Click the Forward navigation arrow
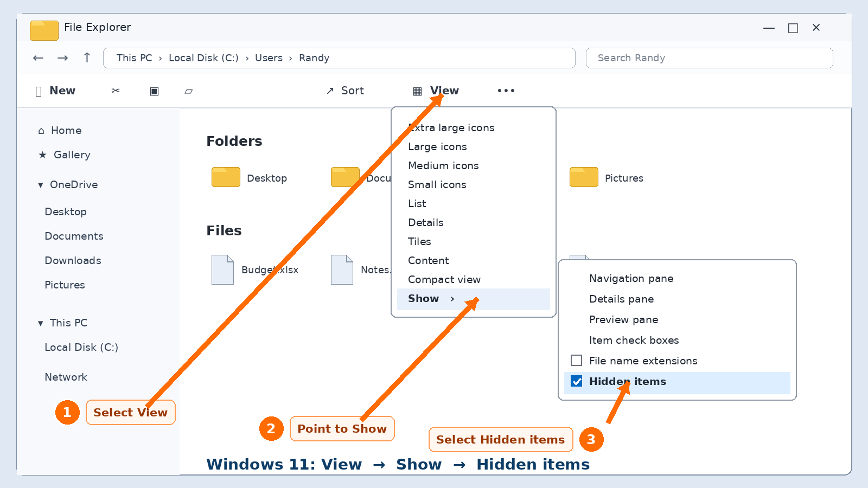Image resolution: width=868 pixels, height=488 pixels. [x=63, y=58]
